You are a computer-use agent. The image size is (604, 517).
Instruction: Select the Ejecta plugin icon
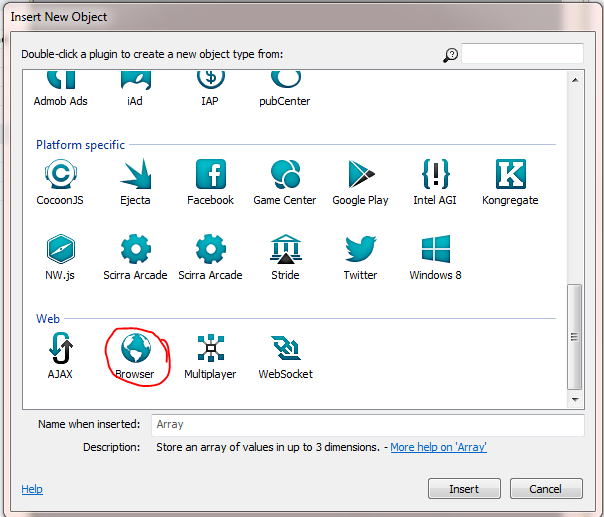click(x=135, y=174)
